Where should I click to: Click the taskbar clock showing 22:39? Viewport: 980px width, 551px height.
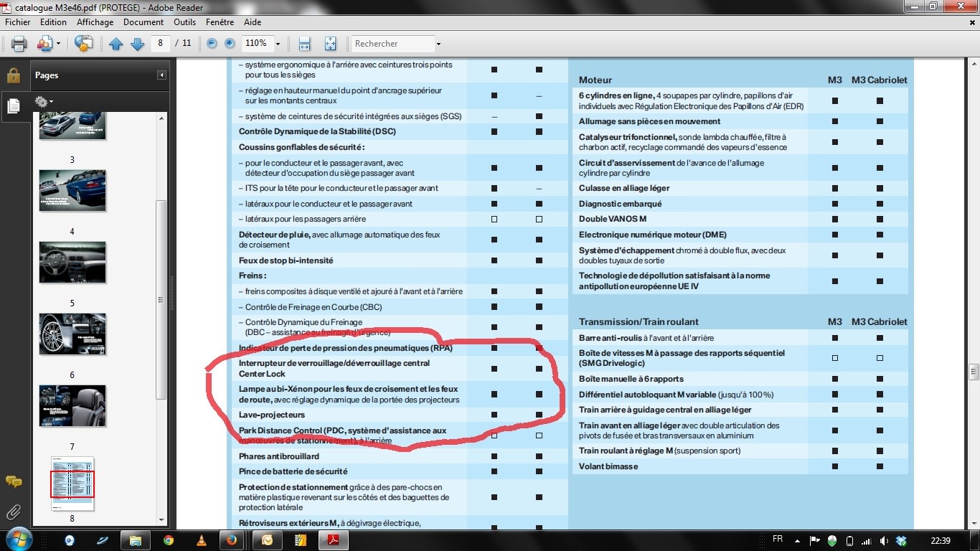tap(940, 540)
